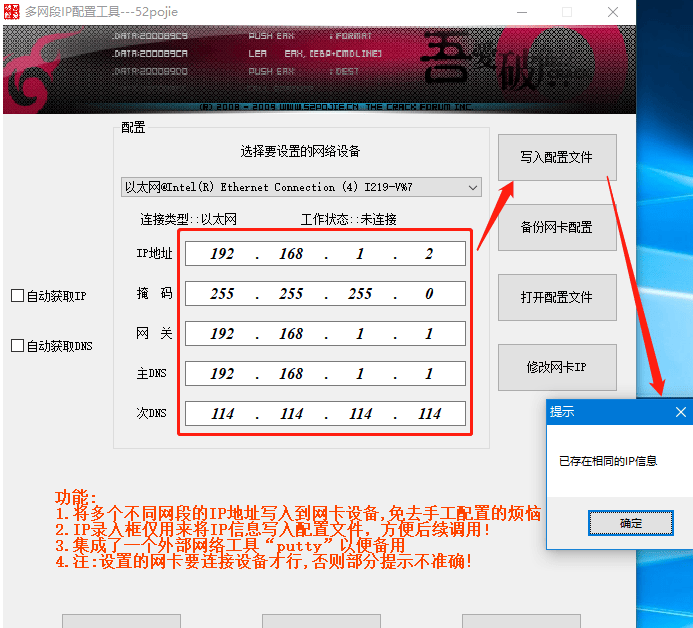Viewport: 693px width, 628px height.
Task: Focus the first octet of 次DNS
Action: click(x=222, y=414)
